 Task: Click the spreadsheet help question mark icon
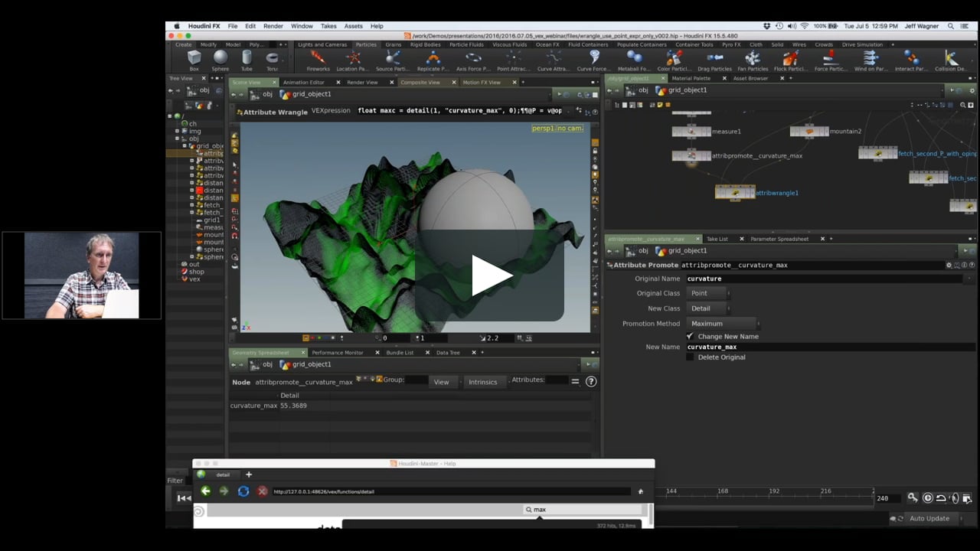point(591,381)
